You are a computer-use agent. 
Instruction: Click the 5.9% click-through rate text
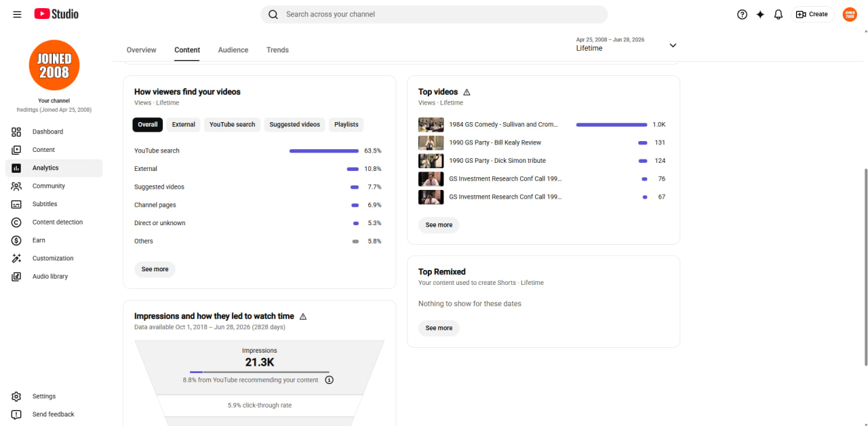coord(260,406)
